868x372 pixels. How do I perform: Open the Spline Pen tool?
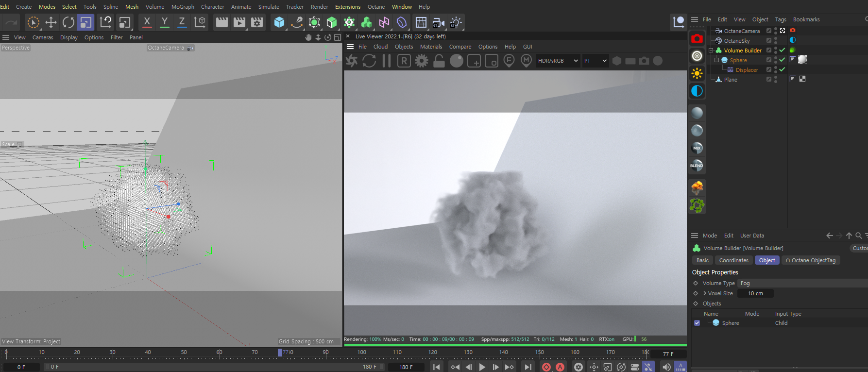tap(297, 22)
